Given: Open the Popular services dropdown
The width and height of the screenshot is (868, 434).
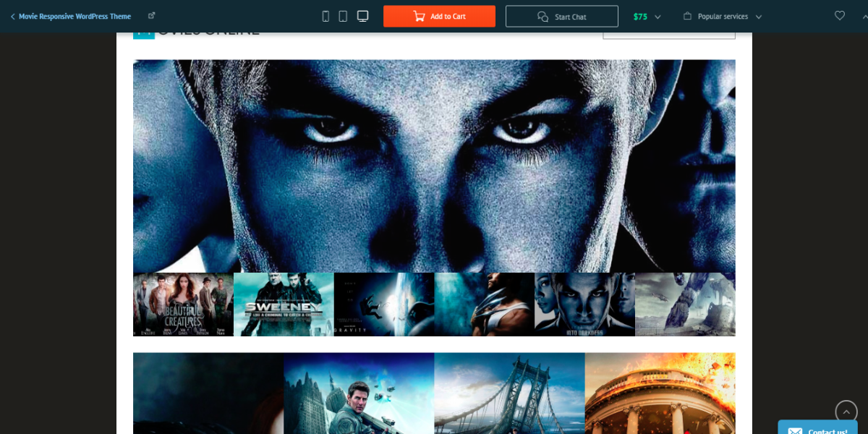Looking at the screenshot, I should (x=722, y=16).
